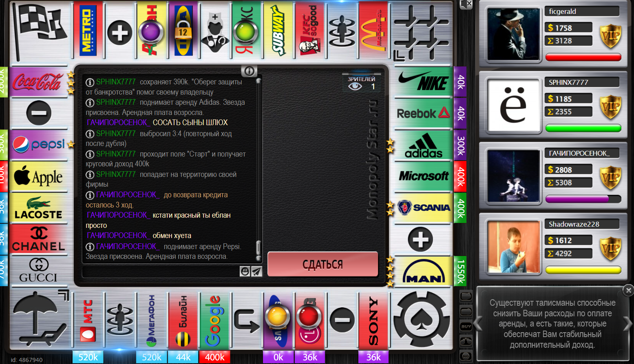The image size is (634, 364).
Task: Select the KFC property cell
Action: click(310, 31)
